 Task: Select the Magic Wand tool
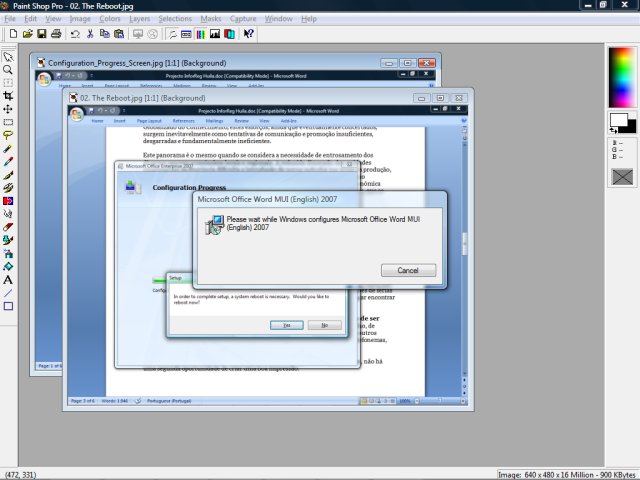tap(8, 149)
